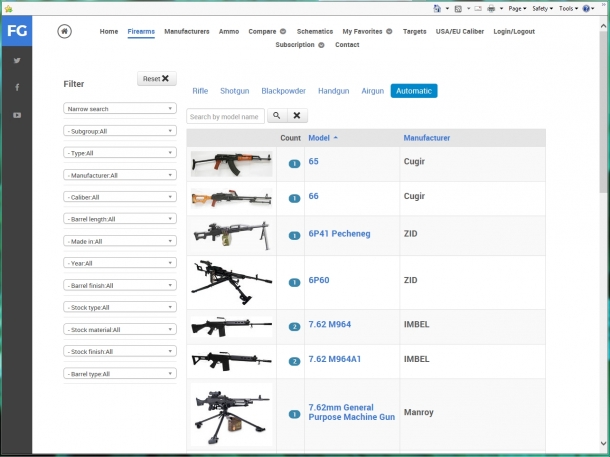Open the Ammo nav menu
The width and height of the screenshot is (610, 457).
[x=229, y=32]
